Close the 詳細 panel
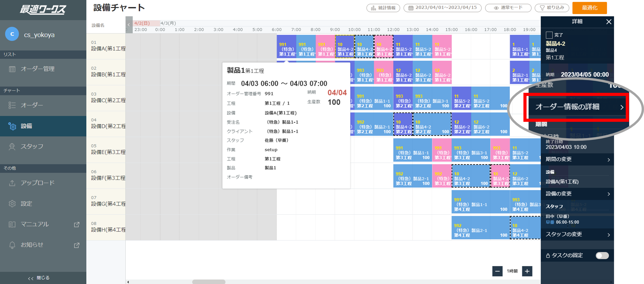This screenshot has height=284, width=644. [609, 22]
